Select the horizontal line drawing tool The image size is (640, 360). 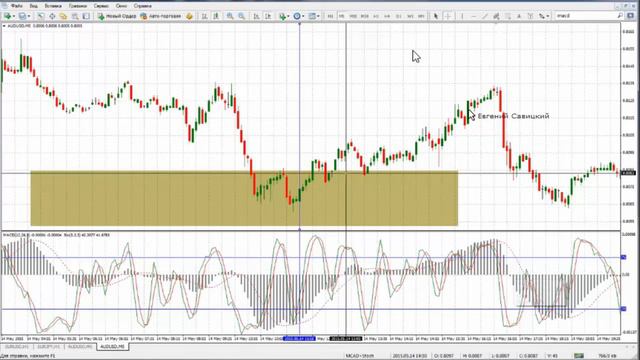point(473,16)
